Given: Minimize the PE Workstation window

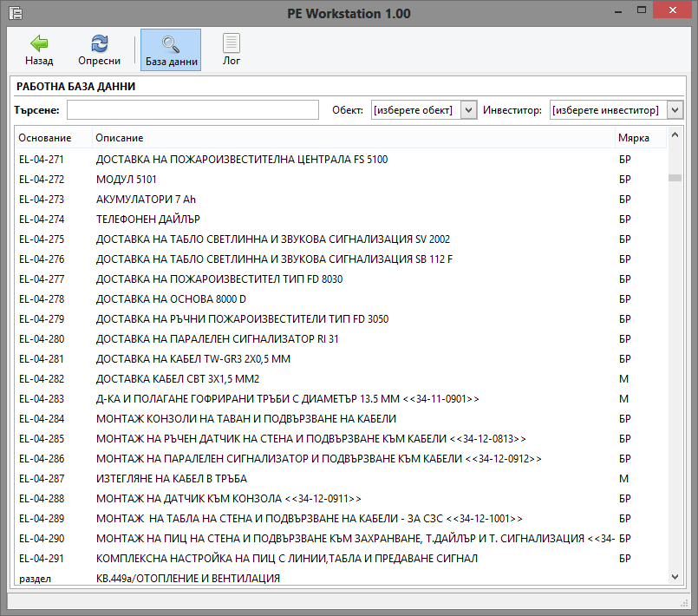Looking at the screenshot, I should pos(621,13).
